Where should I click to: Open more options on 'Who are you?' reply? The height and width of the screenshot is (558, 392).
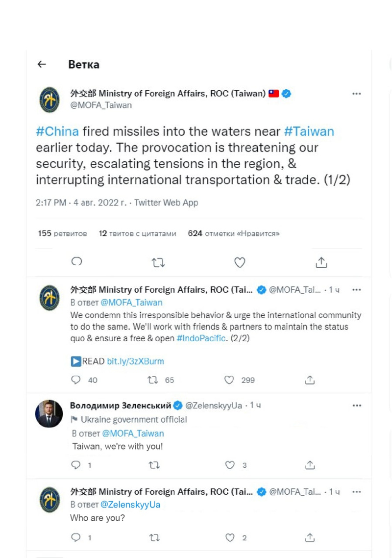pos(357,491)
